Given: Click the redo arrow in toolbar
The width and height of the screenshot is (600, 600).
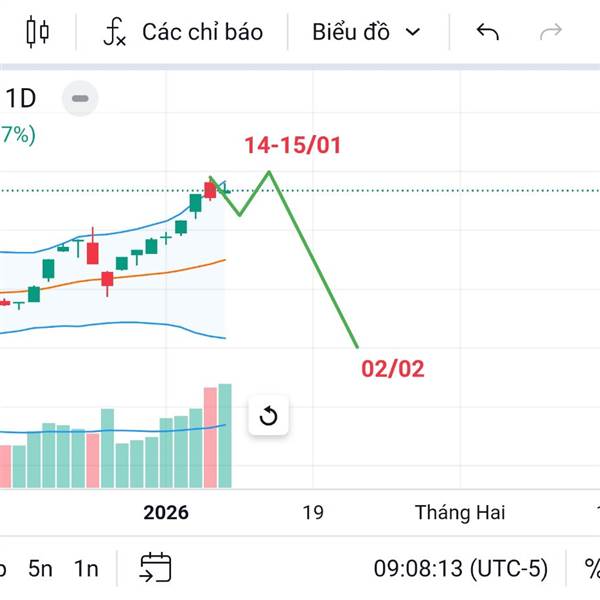Looking at the screenshot, I should point(550,32).
